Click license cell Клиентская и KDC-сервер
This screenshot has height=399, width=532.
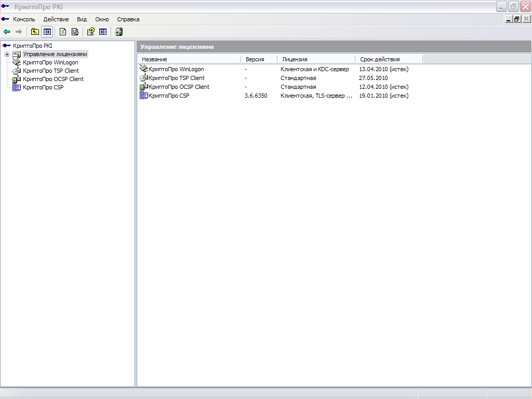coord(314,69)
